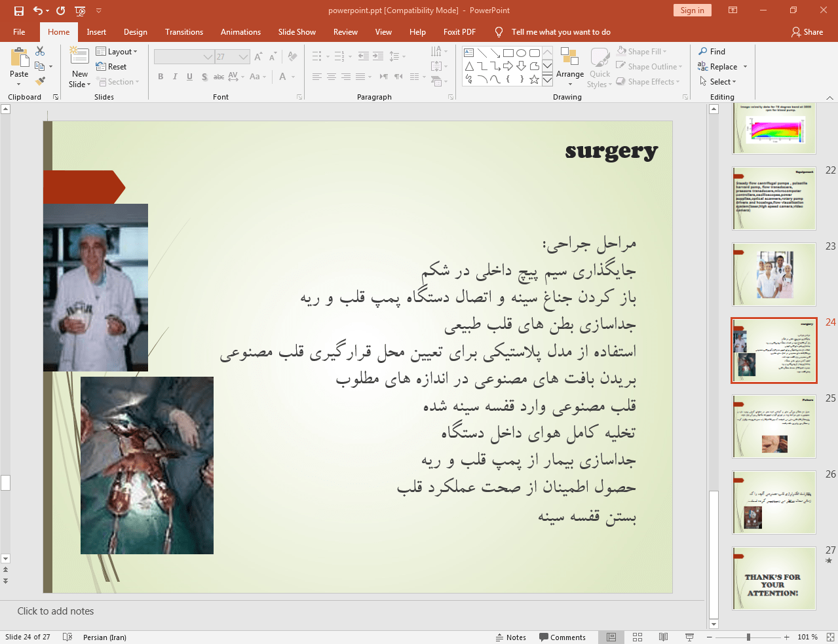
Task: Click Persian (Iran) language indicator
Action: coord(105,637)
